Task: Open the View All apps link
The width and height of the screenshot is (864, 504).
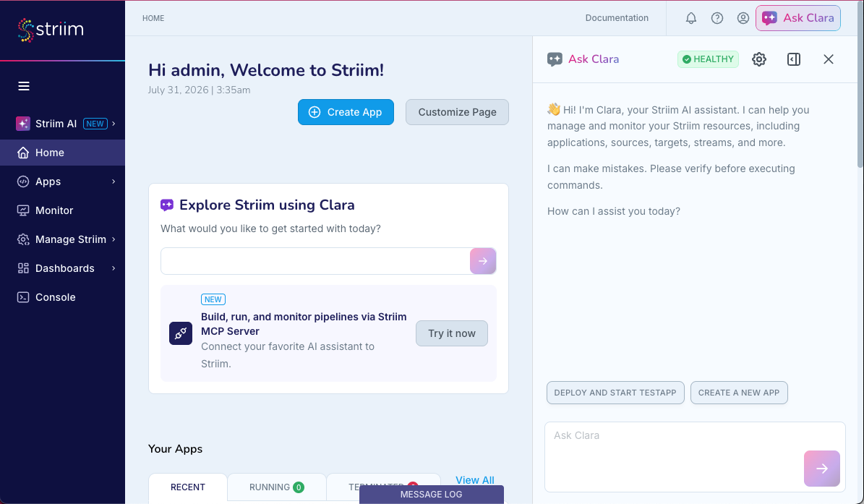Action: 474,479
